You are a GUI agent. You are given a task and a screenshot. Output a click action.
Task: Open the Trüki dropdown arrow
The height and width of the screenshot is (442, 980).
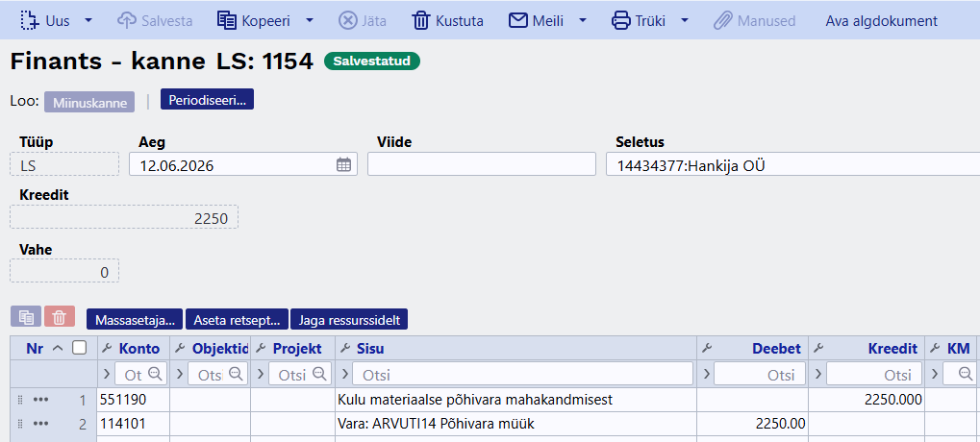pyautogui.click(x=685, y=20)
